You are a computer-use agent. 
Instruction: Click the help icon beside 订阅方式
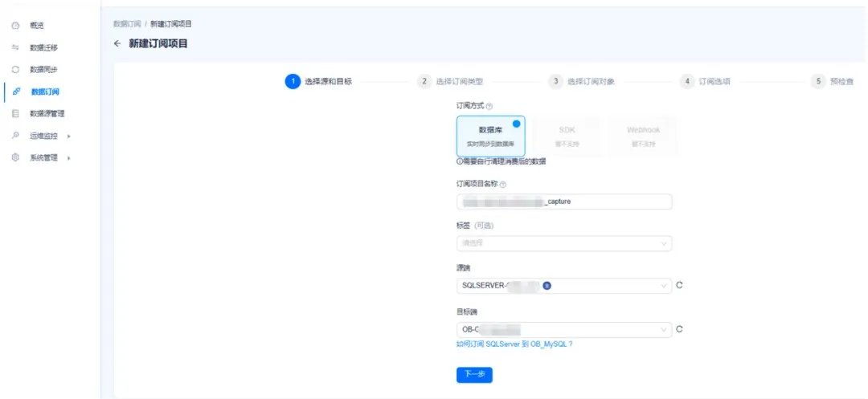489,106
